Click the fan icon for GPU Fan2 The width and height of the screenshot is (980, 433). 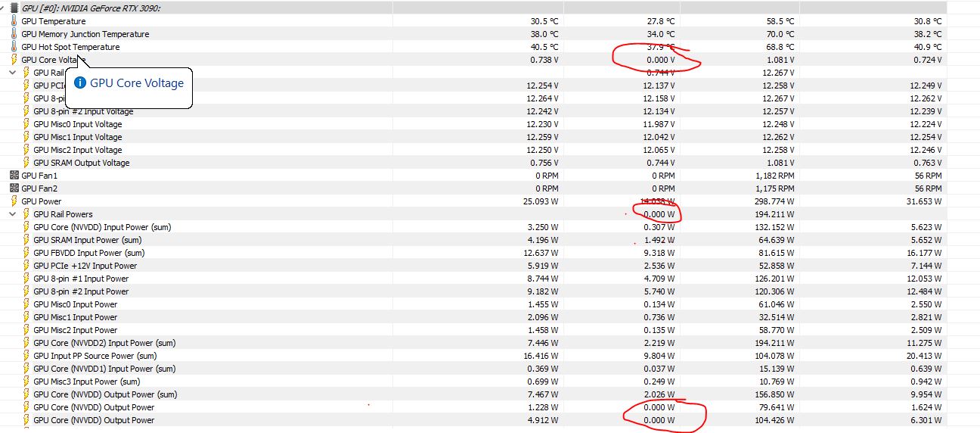tap(14, 188)
